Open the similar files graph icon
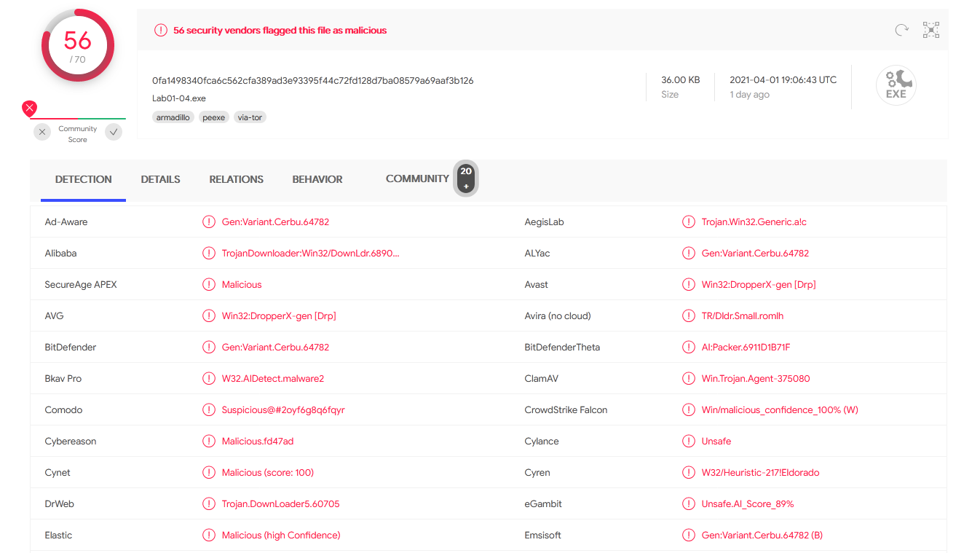 [931, 30]
